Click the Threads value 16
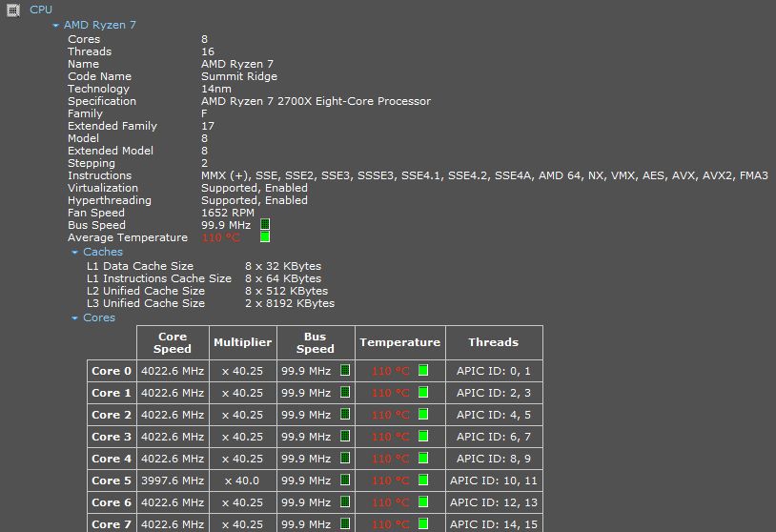Screen dimensions: 776x532 (x=208, y=51)
